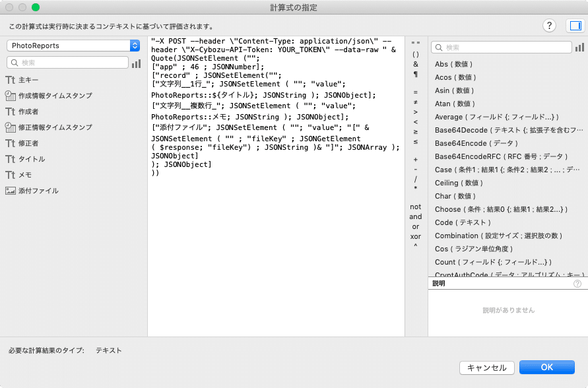This screenshot has width=588, height=388.
Task: Select the Case function entry
Action: click(x=507, y=170)
